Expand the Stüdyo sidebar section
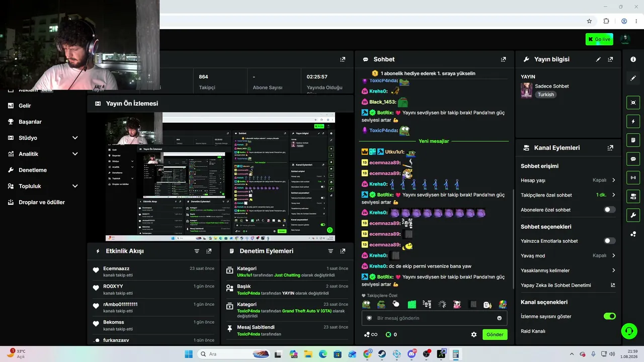This screenshot has width=644, height=362. pyautogui.click(x=75, y=138)
